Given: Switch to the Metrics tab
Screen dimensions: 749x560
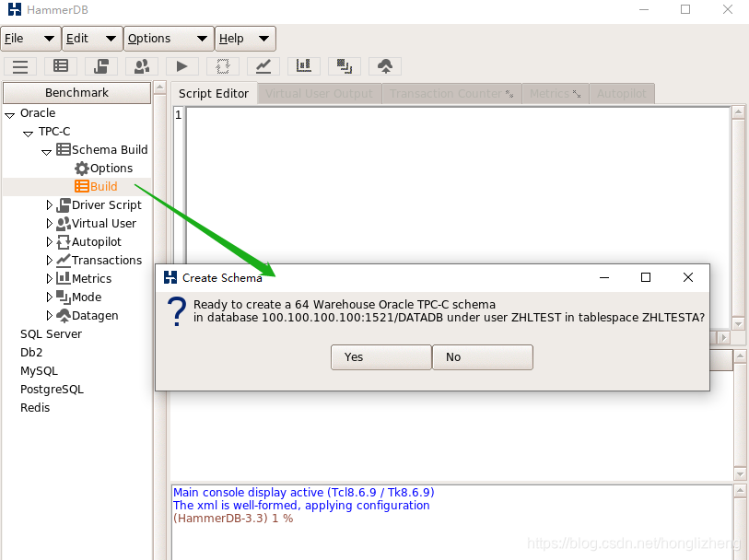Looking at the screenshot, I should point(555,94).
